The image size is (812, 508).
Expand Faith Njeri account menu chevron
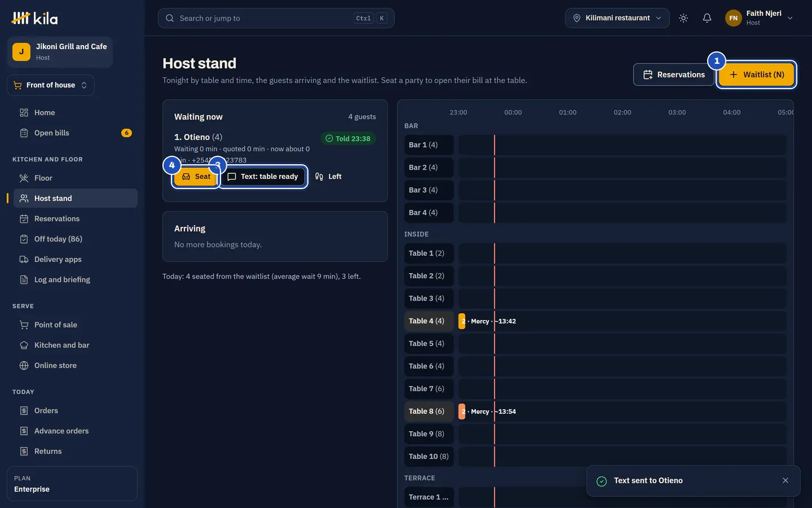790,18
